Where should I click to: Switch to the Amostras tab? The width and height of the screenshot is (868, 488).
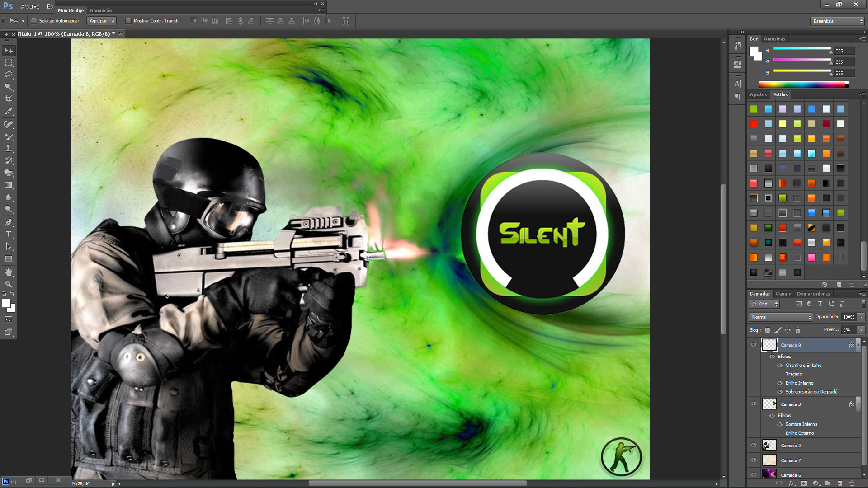pos(774,39)
